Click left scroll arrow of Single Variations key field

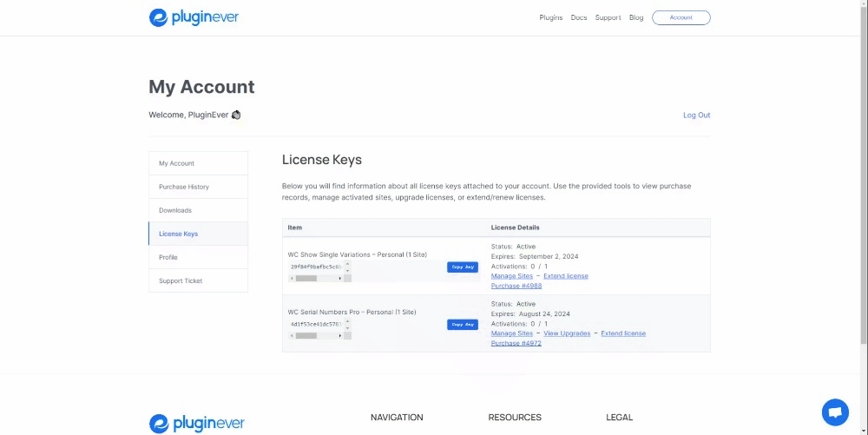click(292, 278)
